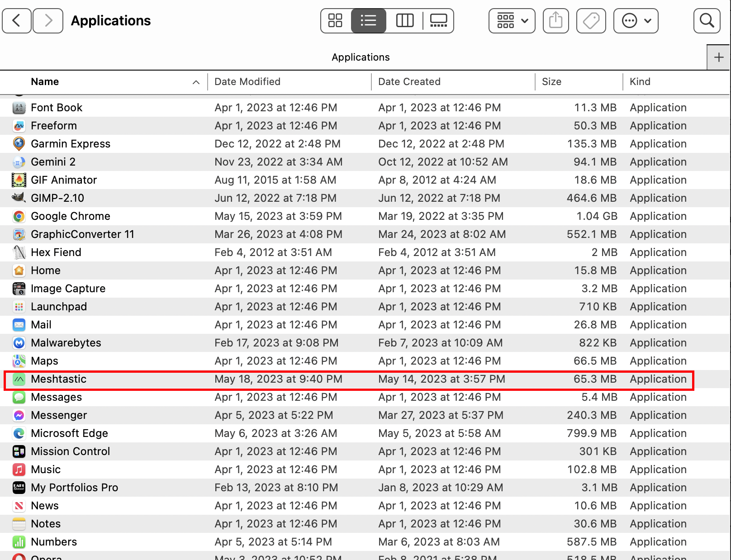Click GraphicConverter 11's 552.1 MB size

[592, 234]
